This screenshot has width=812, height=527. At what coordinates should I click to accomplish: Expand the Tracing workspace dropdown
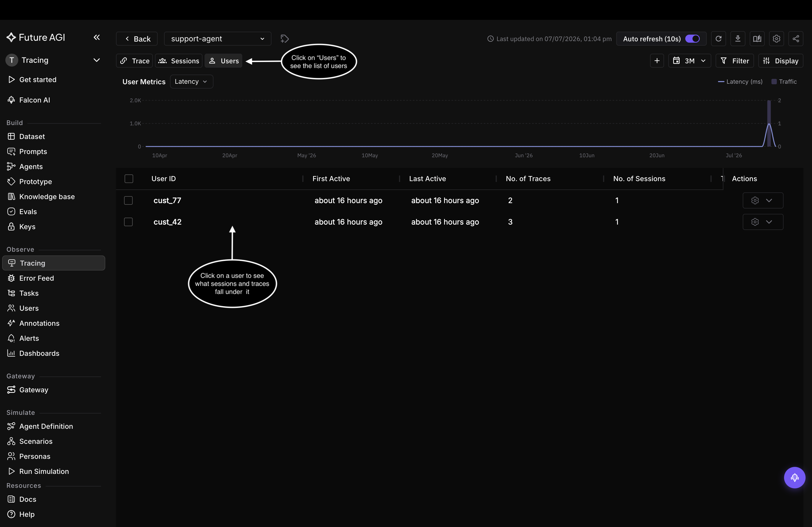[x=97, y=60]
